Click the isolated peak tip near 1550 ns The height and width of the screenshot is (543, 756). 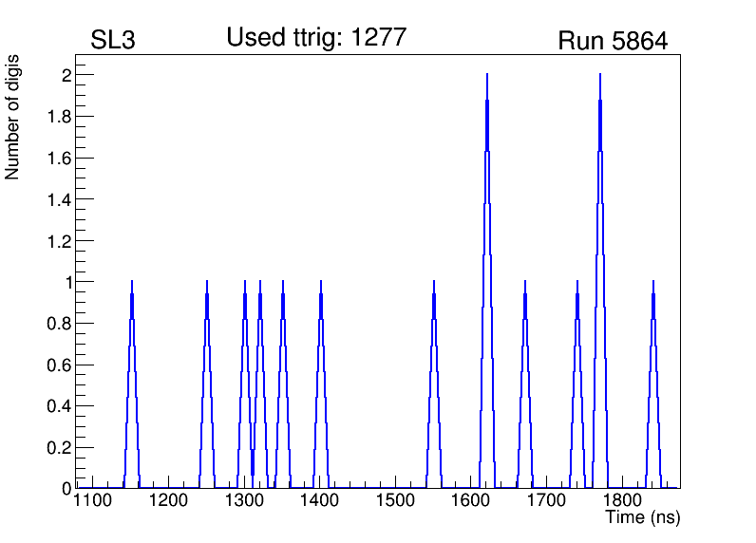click(434, 282)
